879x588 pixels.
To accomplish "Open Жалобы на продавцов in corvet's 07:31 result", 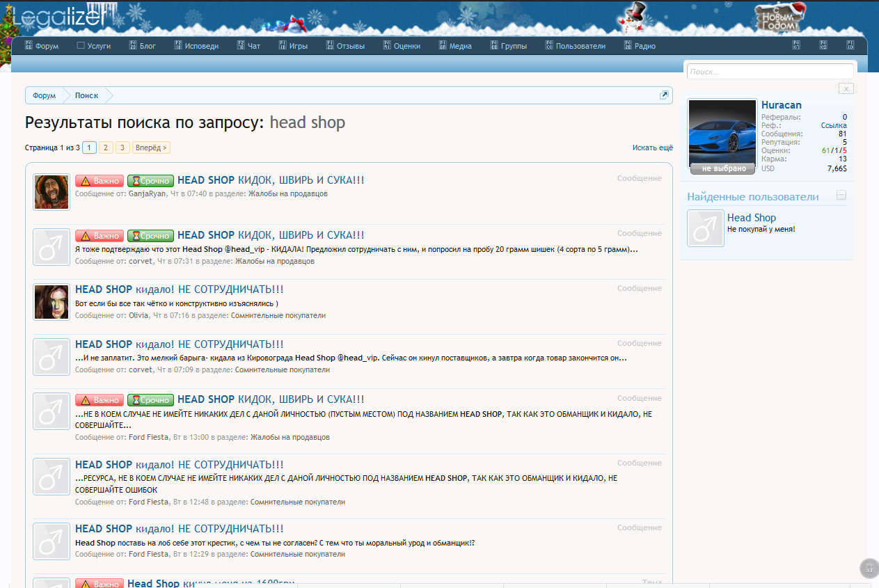I will pos(274,261).
